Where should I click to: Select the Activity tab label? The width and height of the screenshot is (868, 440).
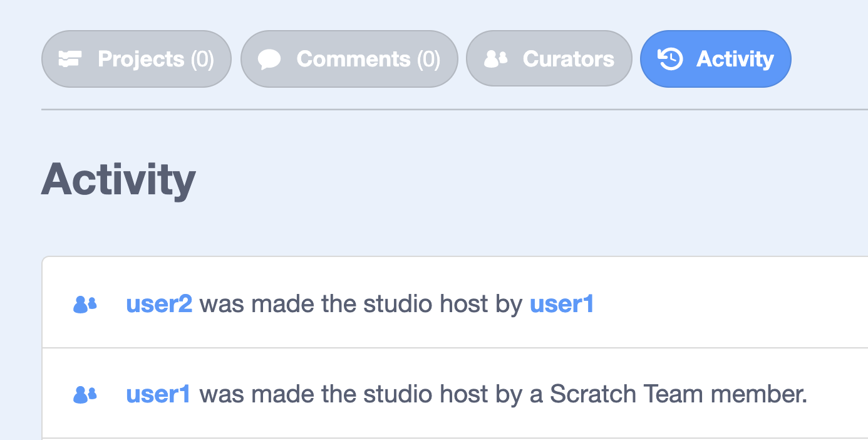click(x=735, y=59)
